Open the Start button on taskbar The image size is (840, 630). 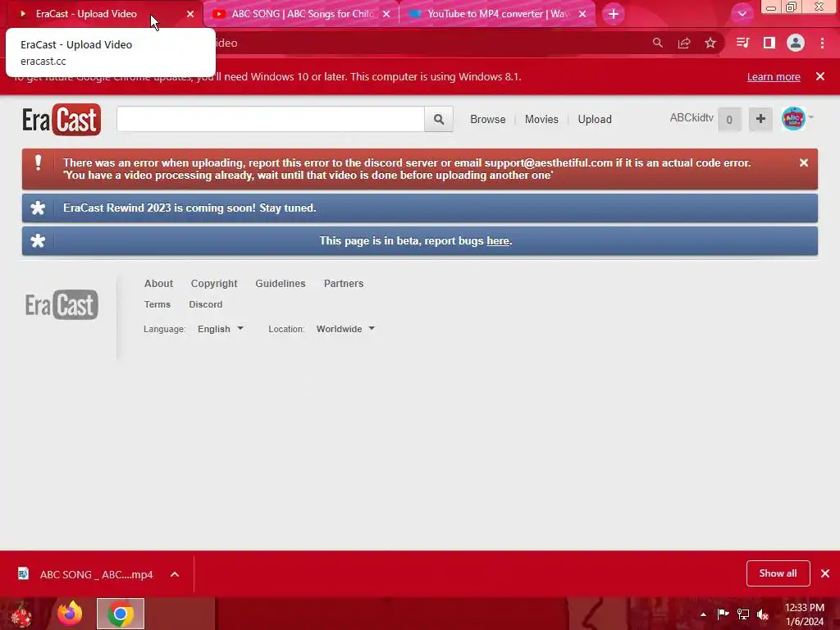click(x=21, y=614)
